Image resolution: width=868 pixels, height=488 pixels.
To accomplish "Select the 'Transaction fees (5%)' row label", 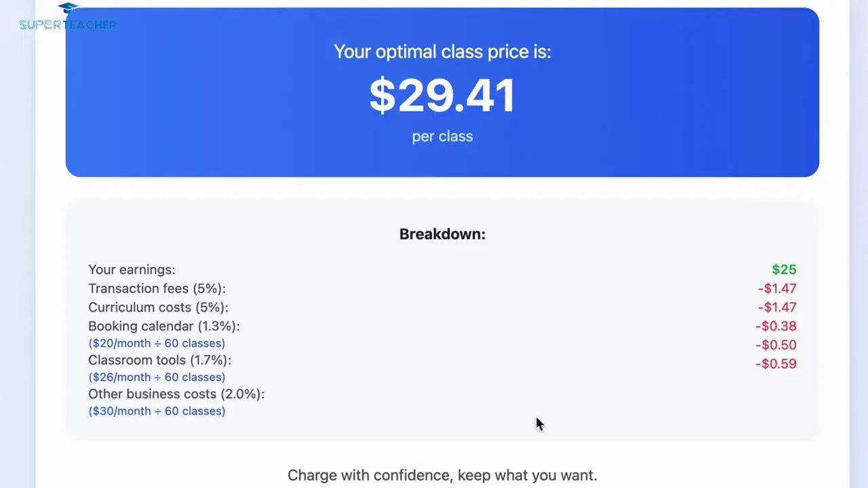I will coord(157,289).
